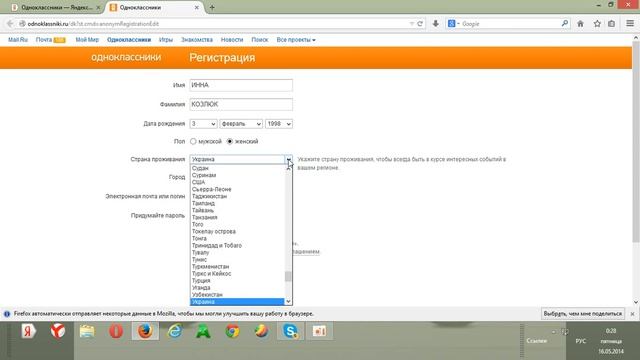Image resolution: width=640 pixels, height=360 pixels.
Task: Focus the Google search box
Action: click(x=510, y=24)
